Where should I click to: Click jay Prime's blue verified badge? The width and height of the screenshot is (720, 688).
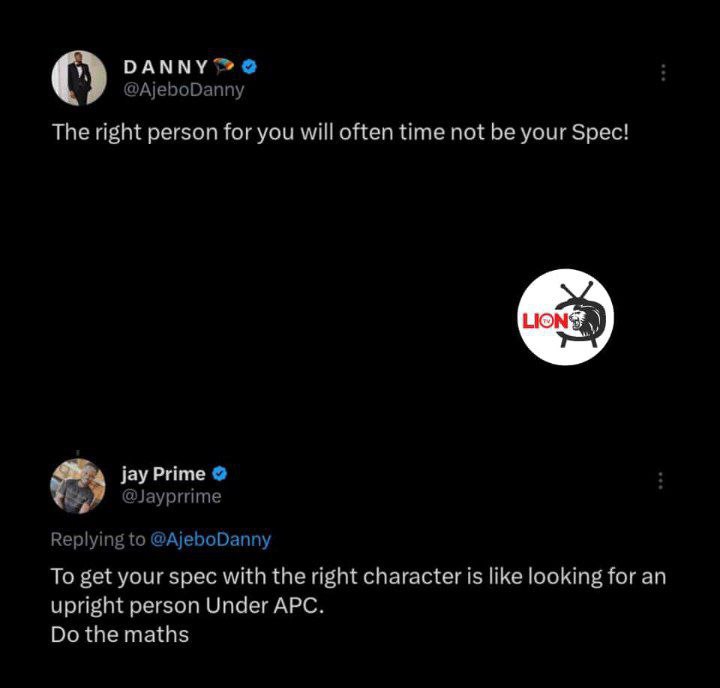point(219,474)
